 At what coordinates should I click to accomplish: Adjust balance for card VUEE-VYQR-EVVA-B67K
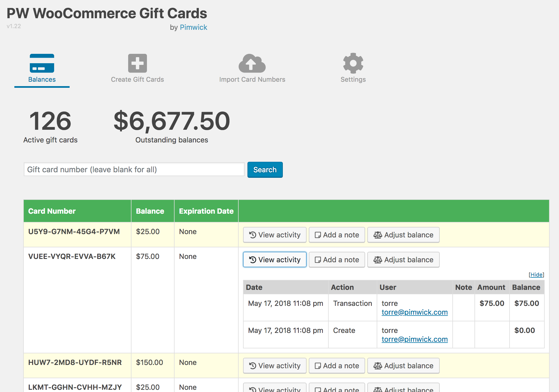click(x=403, y=260)
